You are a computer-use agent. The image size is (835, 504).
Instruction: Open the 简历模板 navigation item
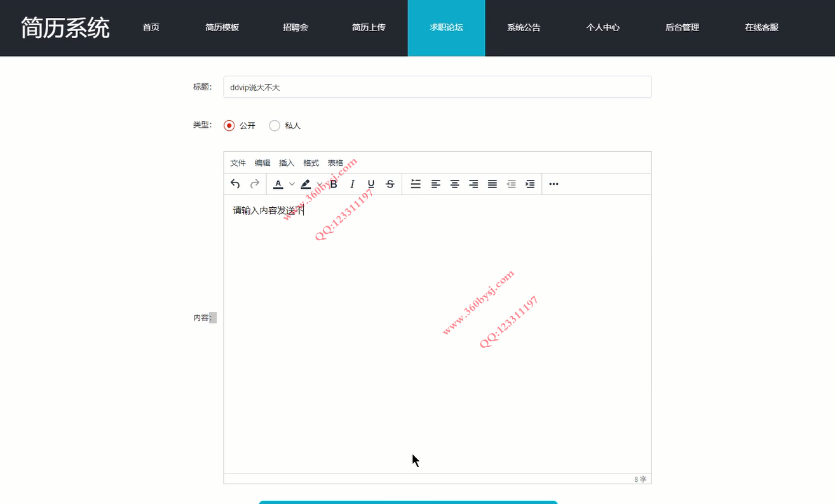[222, 28]
